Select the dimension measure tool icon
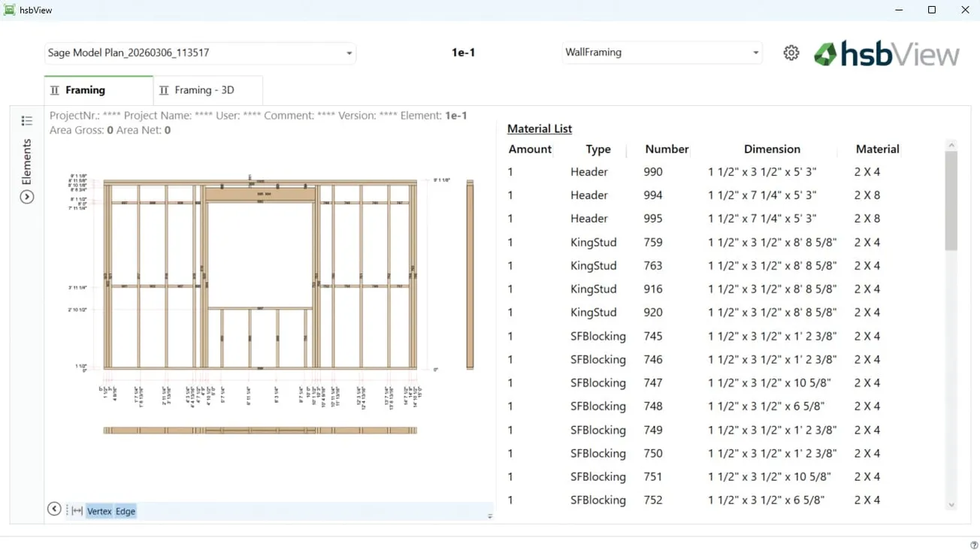Screen dimensions: 980x550 pos(77,511)
